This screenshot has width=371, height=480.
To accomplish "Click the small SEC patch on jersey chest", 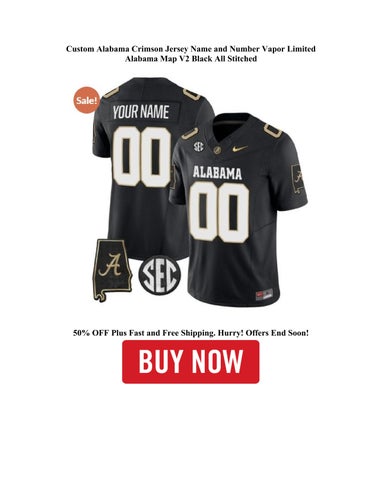I will pyautogui.click(x=198, y=146).
